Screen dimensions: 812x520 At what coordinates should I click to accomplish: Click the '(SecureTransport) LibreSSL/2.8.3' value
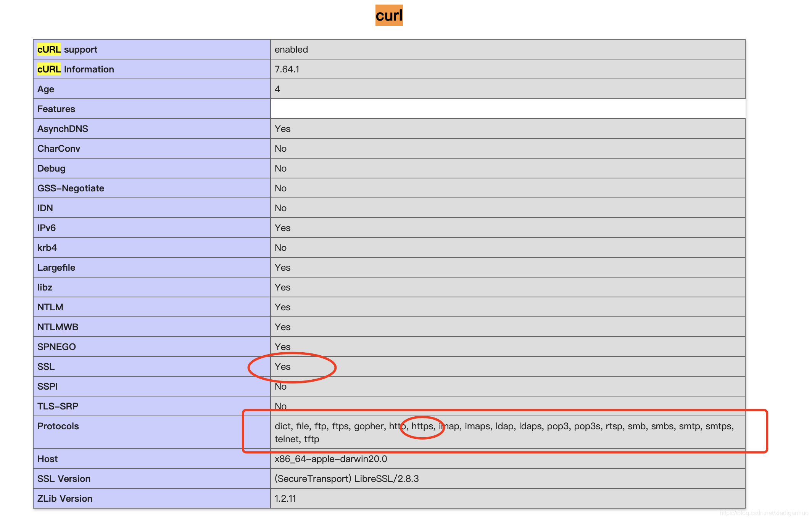346,479
